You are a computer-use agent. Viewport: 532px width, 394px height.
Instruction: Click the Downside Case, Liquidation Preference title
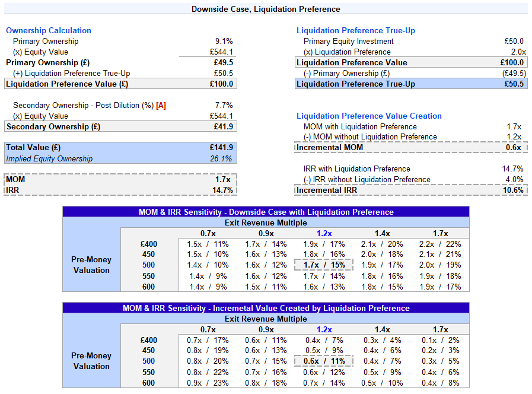click(266, 9)
